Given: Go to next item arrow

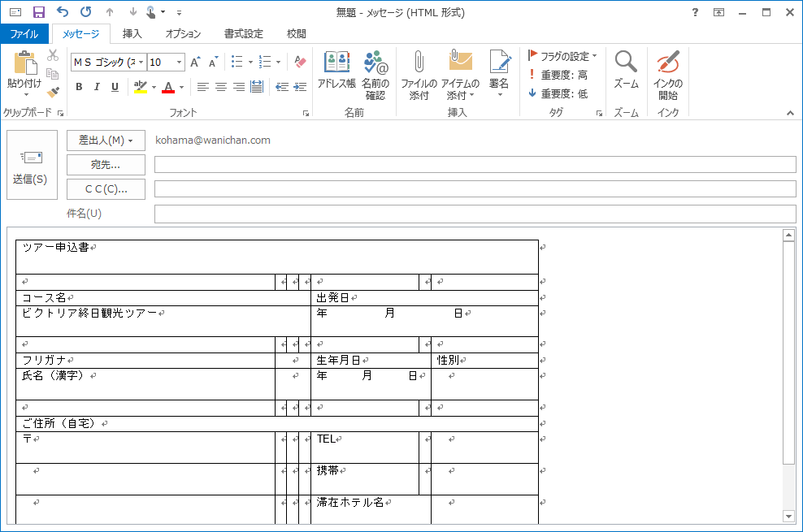Looking at the screenshot, I should tap(132, 12).
